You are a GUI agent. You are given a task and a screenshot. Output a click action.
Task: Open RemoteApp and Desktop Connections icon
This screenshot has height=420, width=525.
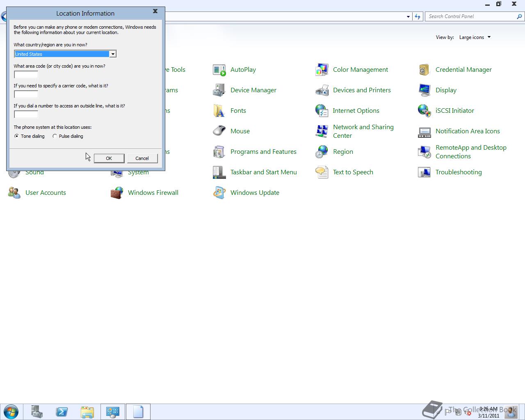(x=425, y=152)
